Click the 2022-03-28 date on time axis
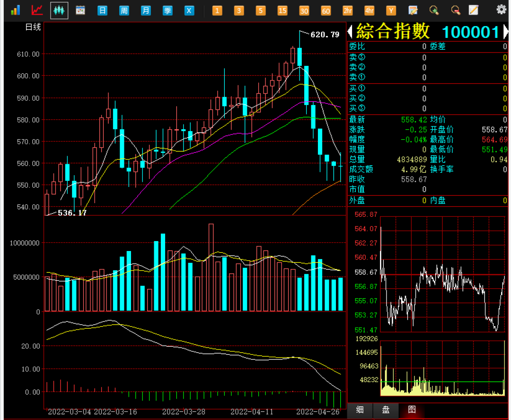 [184, 412]
